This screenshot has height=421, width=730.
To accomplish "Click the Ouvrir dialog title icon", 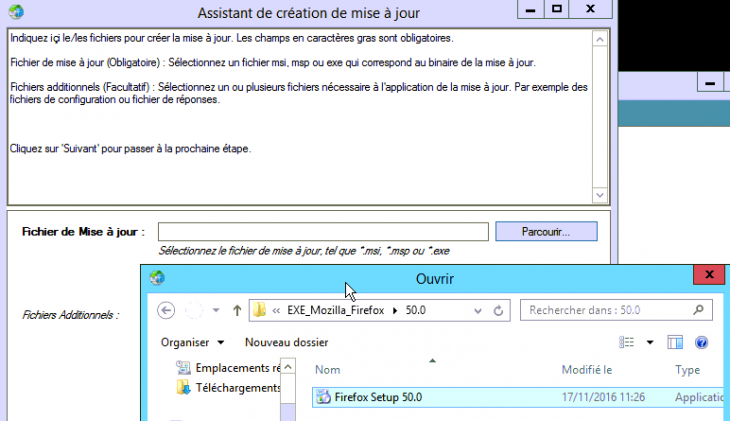I will 157,278.
